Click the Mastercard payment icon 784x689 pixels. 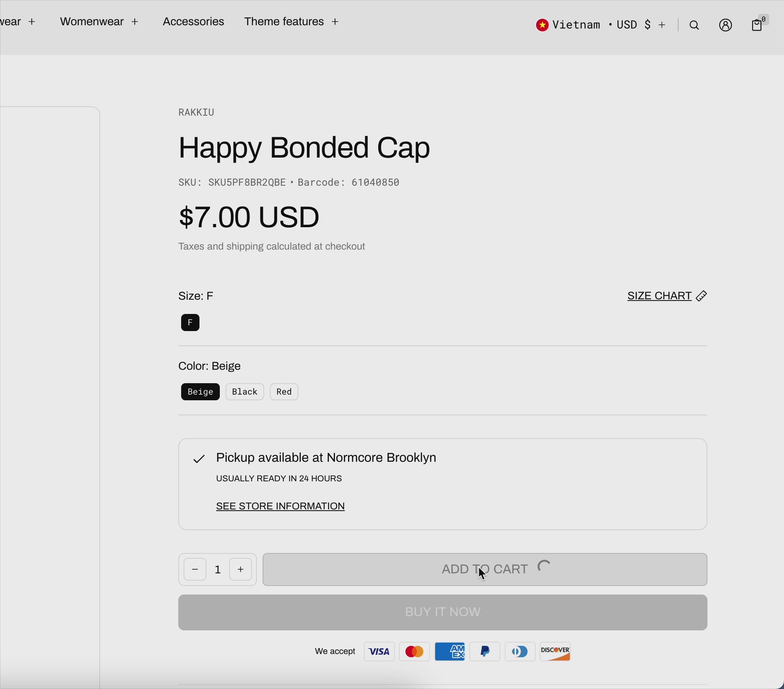click(414, 652)
